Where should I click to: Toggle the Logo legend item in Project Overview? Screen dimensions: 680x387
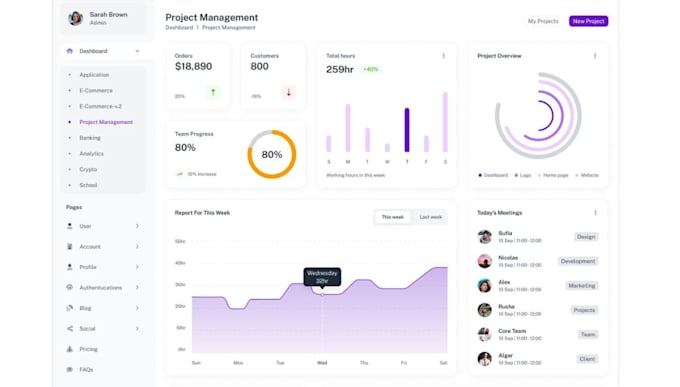pos(523,175)
